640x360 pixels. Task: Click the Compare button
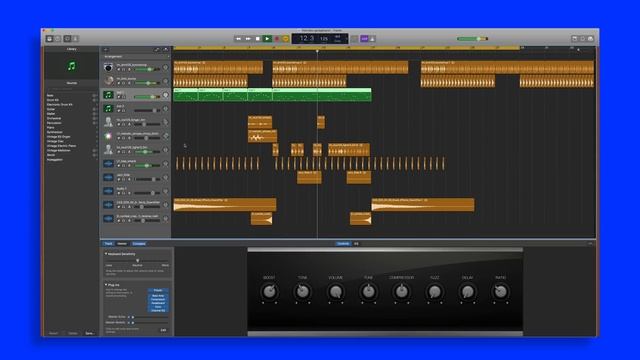click(x=139, y=244)
